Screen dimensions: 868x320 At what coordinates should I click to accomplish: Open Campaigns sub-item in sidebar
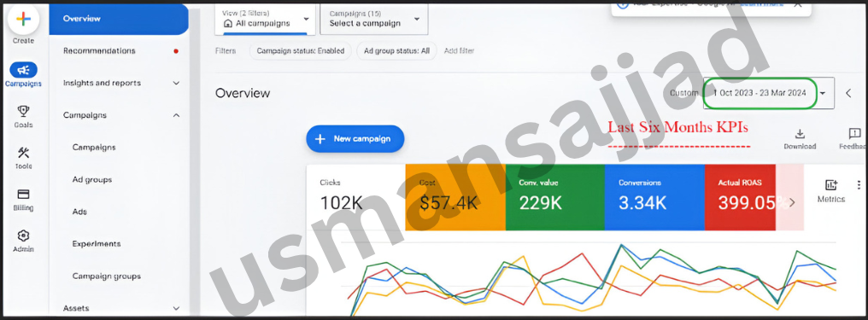pos(94,148)
